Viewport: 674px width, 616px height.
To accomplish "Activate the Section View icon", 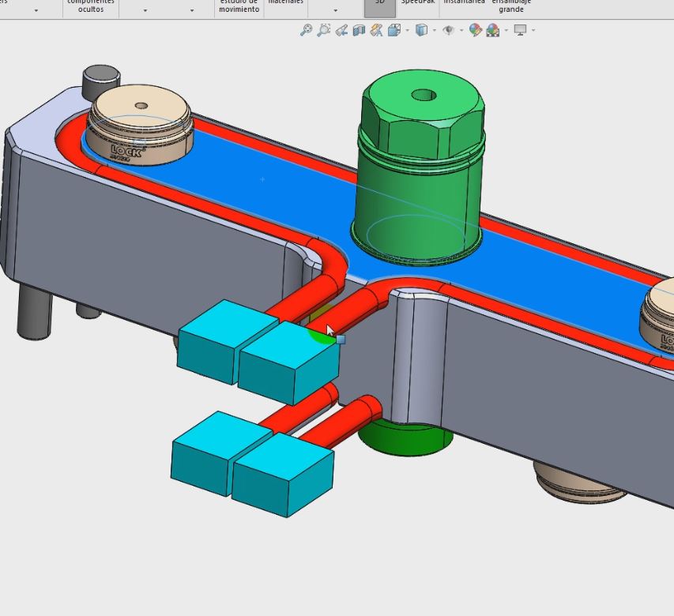I will pos(359,30).
